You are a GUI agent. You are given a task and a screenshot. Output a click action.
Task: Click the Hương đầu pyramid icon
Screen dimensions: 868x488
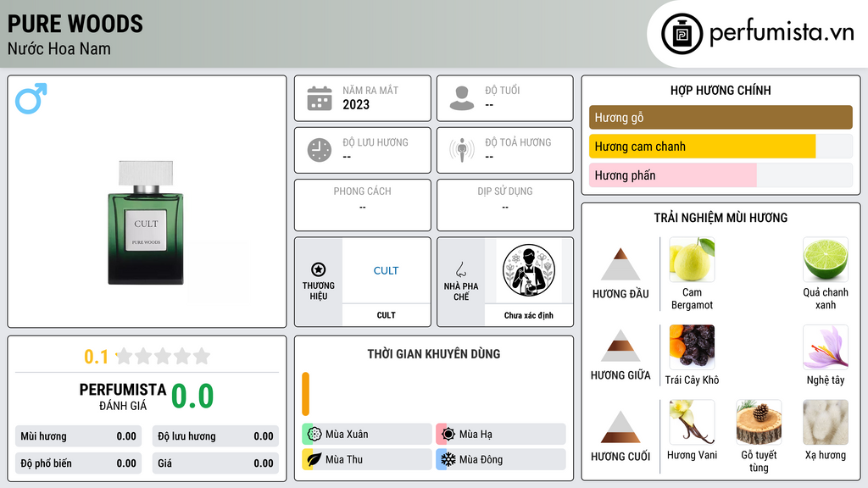(620, 264)
